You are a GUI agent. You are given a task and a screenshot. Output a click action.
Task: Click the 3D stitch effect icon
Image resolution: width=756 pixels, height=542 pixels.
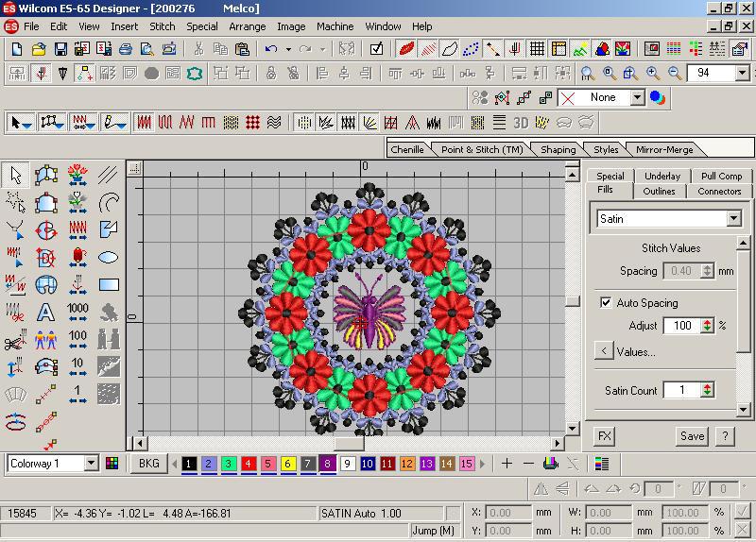point(521,123)
